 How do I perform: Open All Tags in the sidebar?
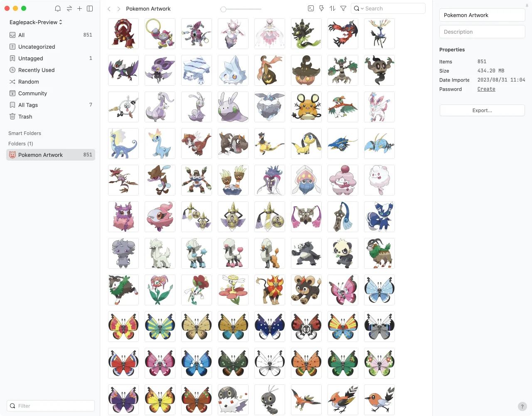(51, 105)
